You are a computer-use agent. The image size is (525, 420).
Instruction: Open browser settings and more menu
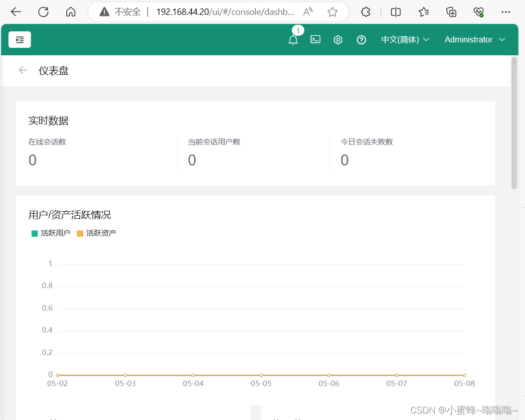(x=506, y=12)
